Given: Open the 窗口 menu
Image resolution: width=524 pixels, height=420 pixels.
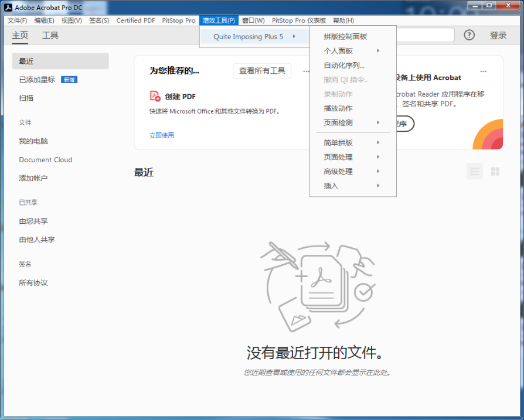Looking at the screenshot, I should click(253, 21).
